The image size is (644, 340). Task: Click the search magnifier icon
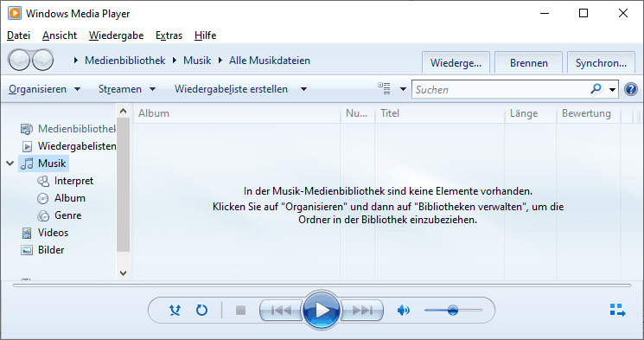coord(596,89)
